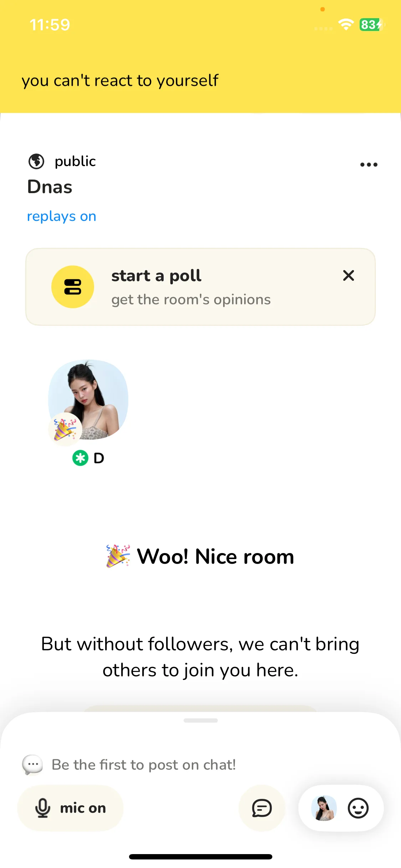Dismiss the start a poll card
The image size is (401, 868).
(348, 275)
